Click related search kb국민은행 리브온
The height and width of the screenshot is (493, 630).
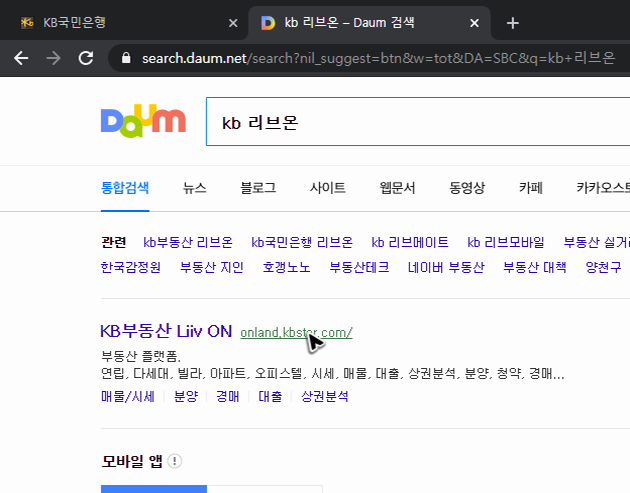tap(302, 242)
